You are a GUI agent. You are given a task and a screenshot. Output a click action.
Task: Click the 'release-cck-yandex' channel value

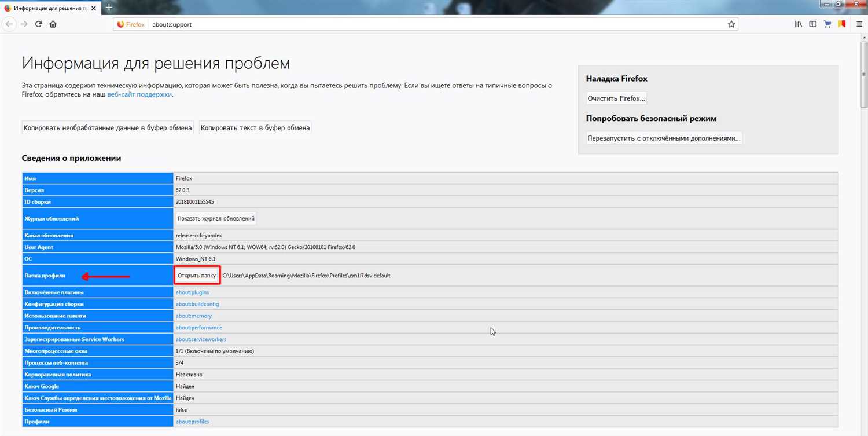point(198,236)
